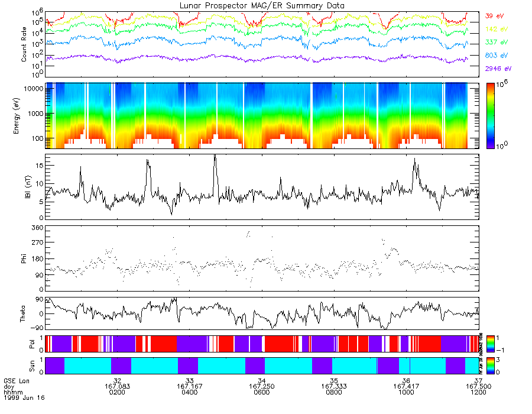Image resolution: width=532 pixels, height=414 pixels.
Task: Click the 'Count Rate' axis label
Action: (x=24, y=44)
